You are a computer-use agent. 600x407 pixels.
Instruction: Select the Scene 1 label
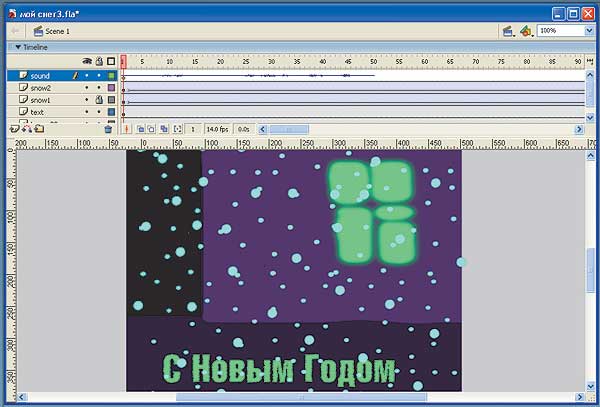(x=57, y=31)
